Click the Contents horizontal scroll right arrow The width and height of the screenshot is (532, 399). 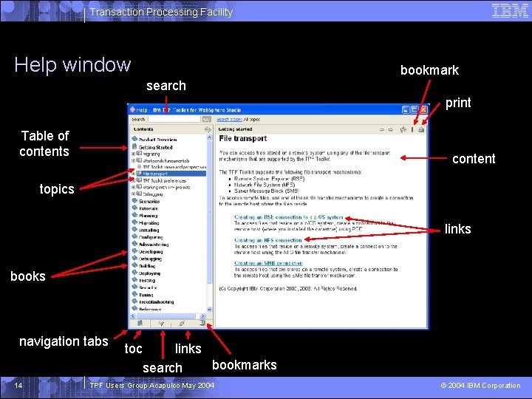point(203,316)
